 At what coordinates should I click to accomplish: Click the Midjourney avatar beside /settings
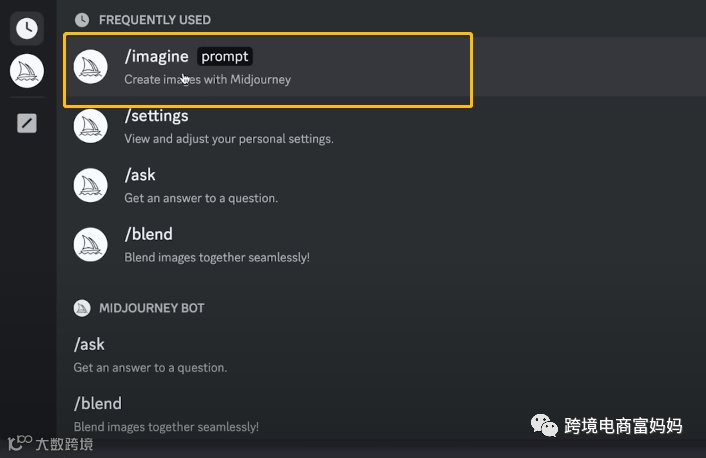[91, 126]
